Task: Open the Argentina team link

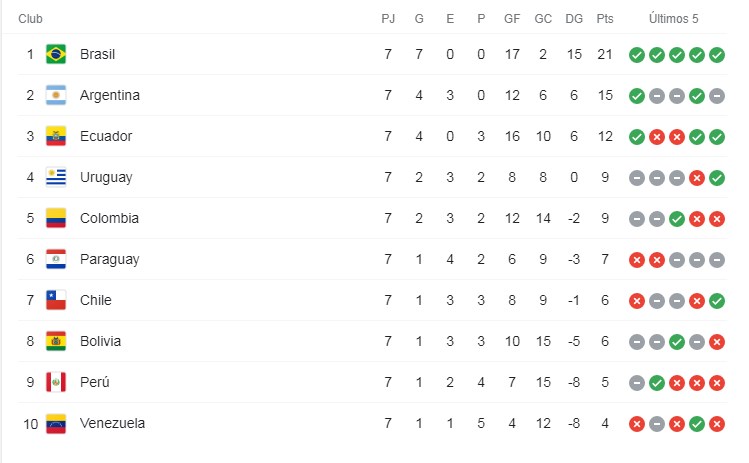Action: pos(109,95)
